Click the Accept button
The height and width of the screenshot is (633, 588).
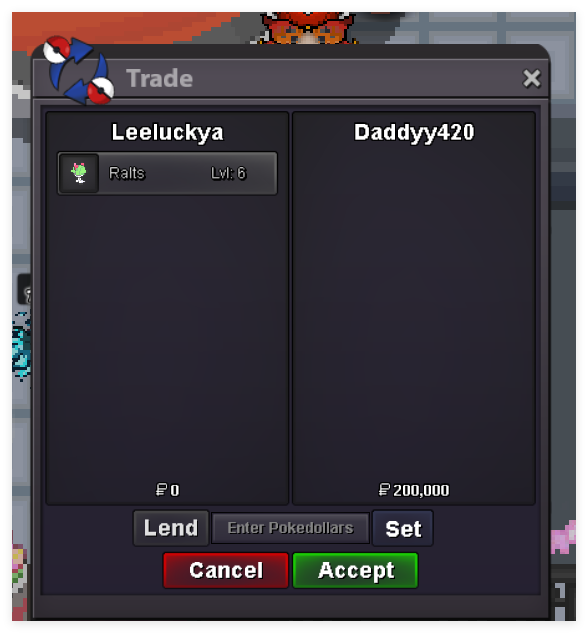355,570
